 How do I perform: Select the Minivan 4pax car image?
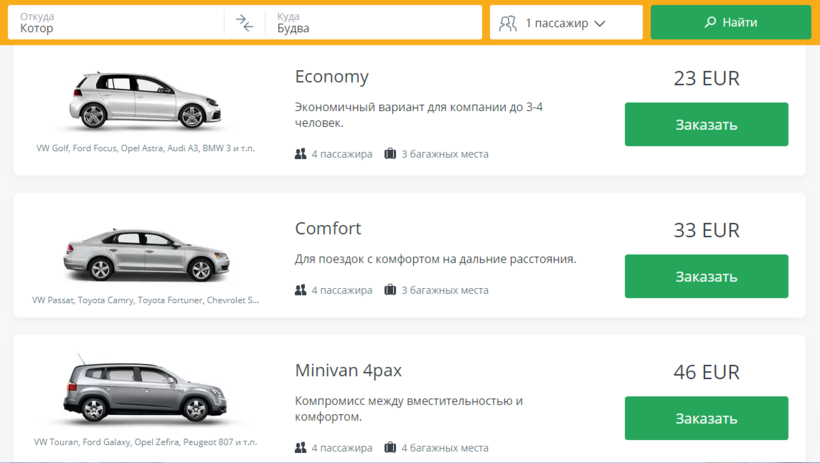pyautogui.click(x=145, y=392)
